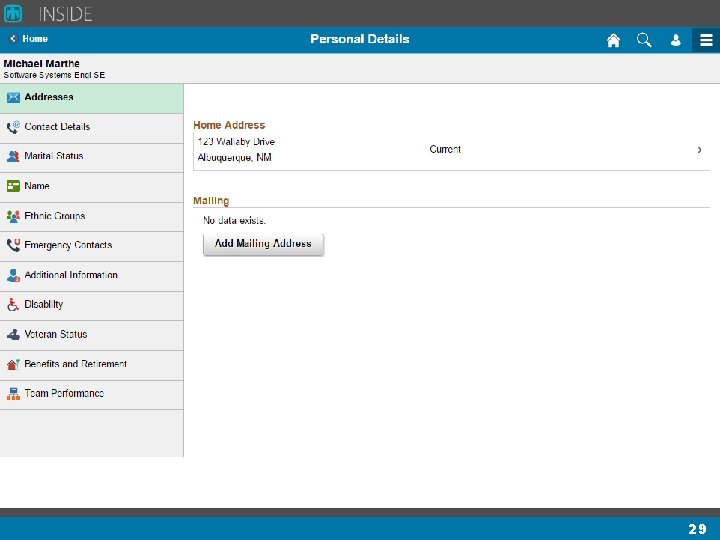Open the user profile icon
Image resolution: width=720 pixels, height=540 pixels.
[x=675, y=40]
